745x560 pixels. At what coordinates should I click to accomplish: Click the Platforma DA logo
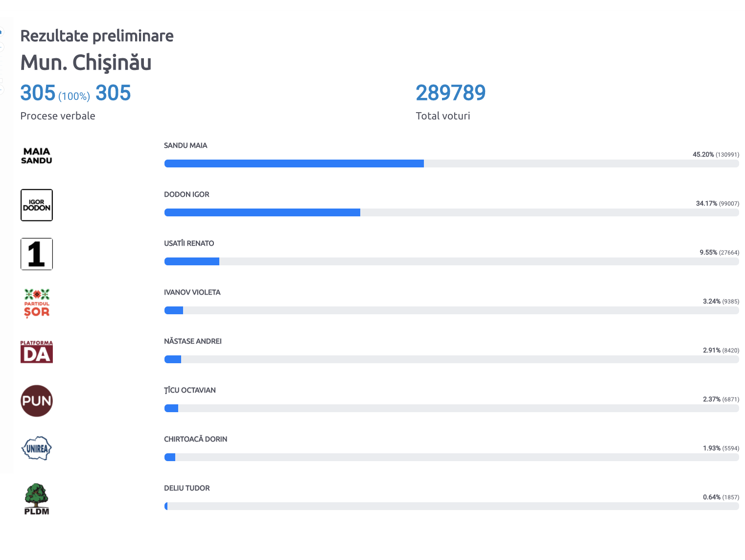tap(37, 352)
